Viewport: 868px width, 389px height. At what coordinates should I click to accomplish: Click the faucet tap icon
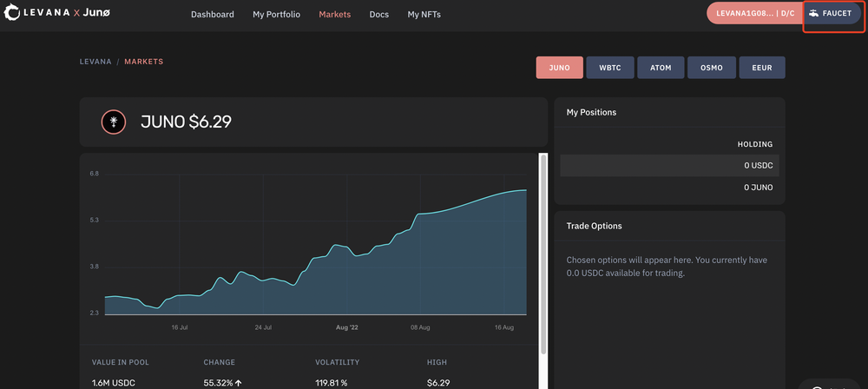[814, 13]
